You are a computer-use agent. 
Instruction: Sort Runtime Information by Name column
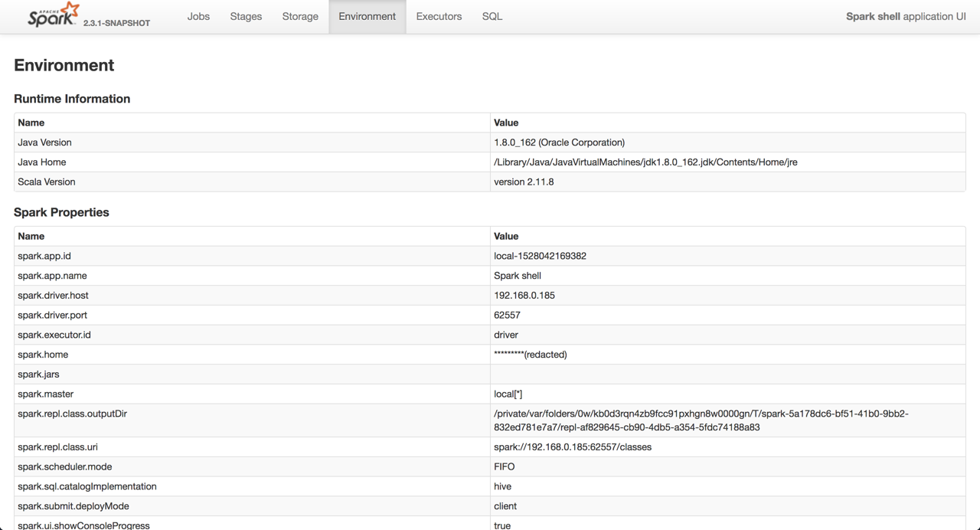31,123
